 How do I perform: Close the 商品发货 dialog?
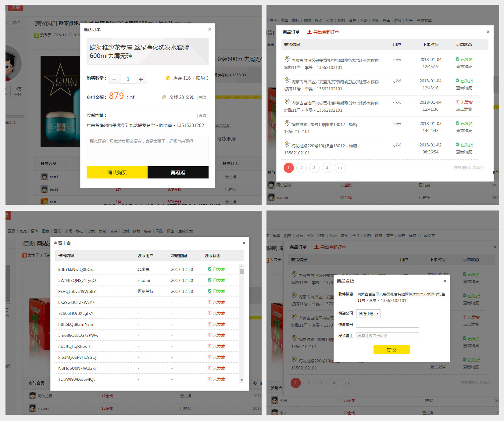pyautogui.click(x=445, y=281)
